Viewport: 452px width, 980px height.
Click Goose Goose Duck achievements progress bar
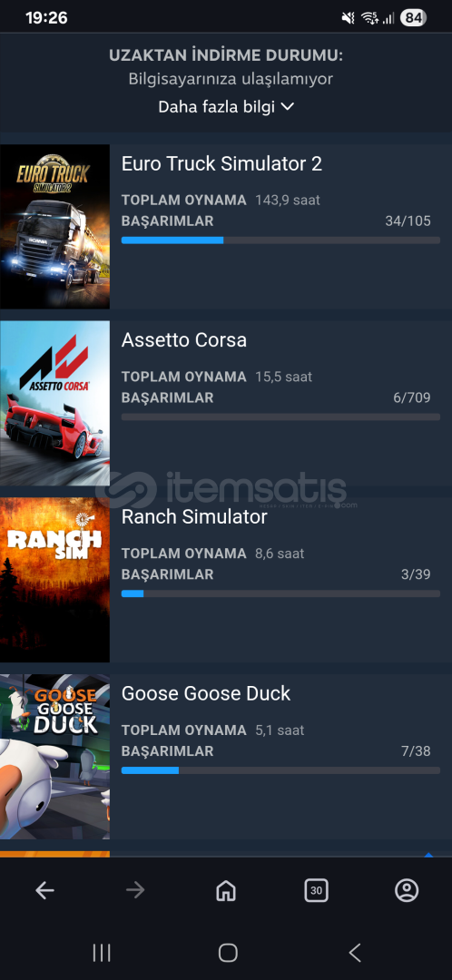[x=280, y=770]
